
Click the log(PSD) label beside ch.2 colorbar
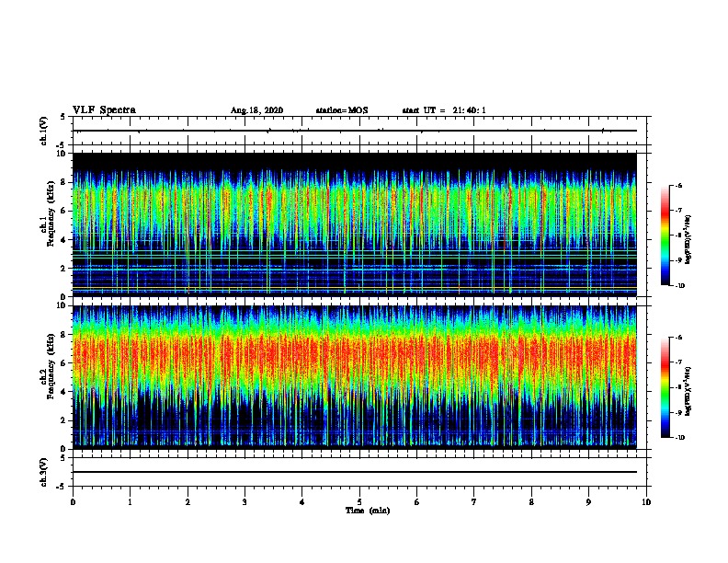tap(688, 391)
